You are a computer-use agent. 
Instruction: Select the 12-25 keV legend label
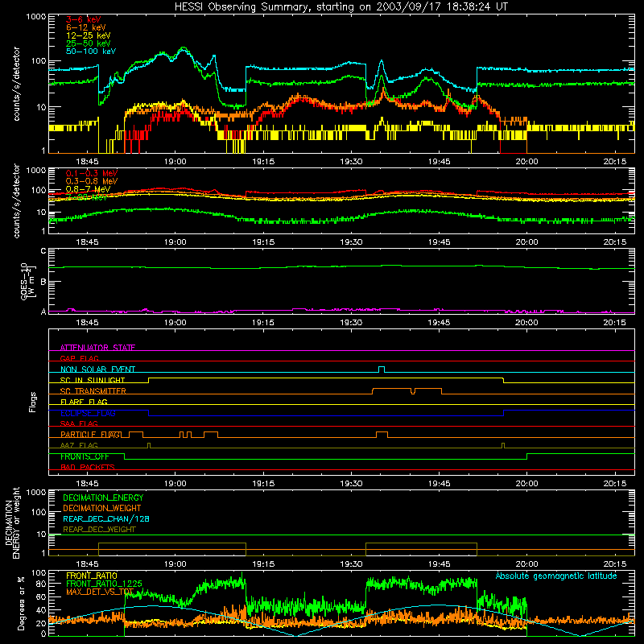(x=88, y=35)
